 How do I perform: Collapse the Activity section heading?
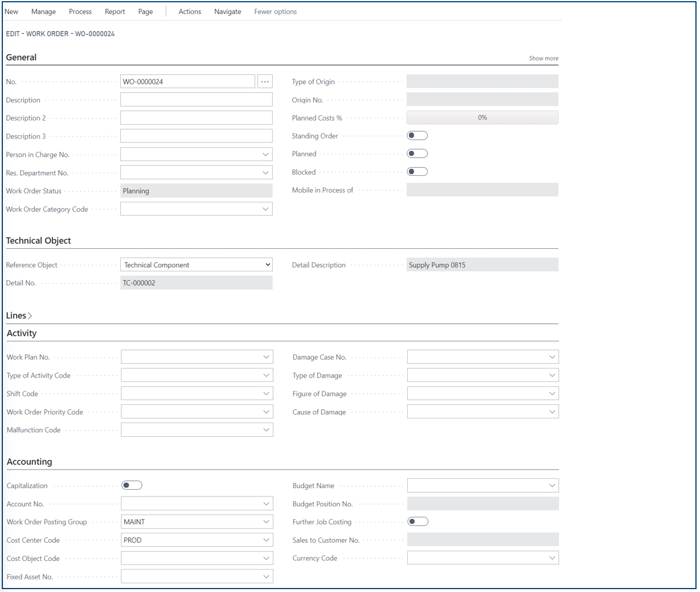22,333
